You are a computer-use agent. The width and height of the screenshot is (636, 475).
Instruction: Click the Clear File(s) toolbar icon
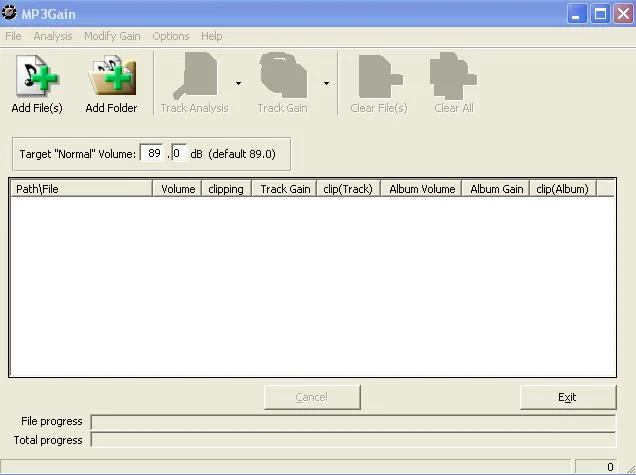[x=378, y=78]
